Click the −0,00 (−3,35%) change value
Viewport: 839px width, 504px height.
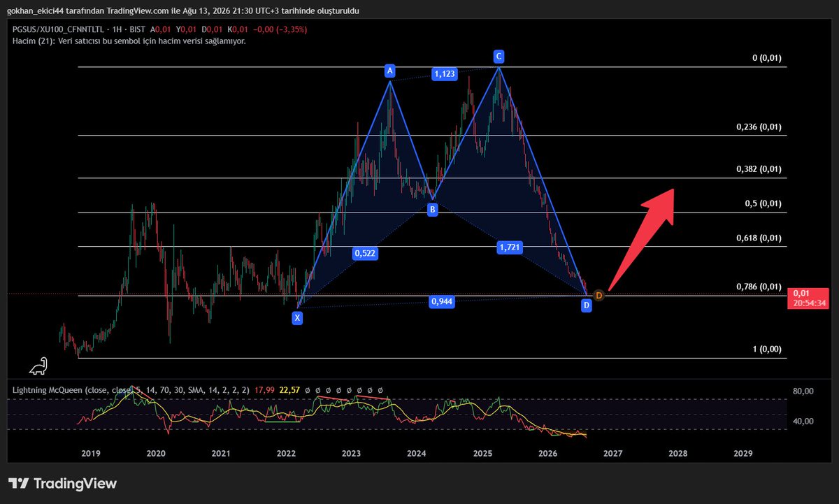coord(279,30)
